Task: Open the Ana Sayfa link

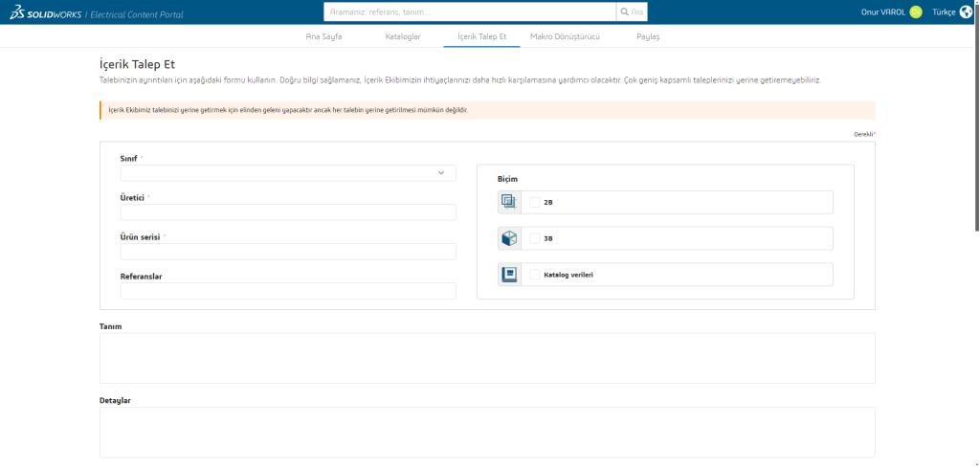Action: coord(323,36)
